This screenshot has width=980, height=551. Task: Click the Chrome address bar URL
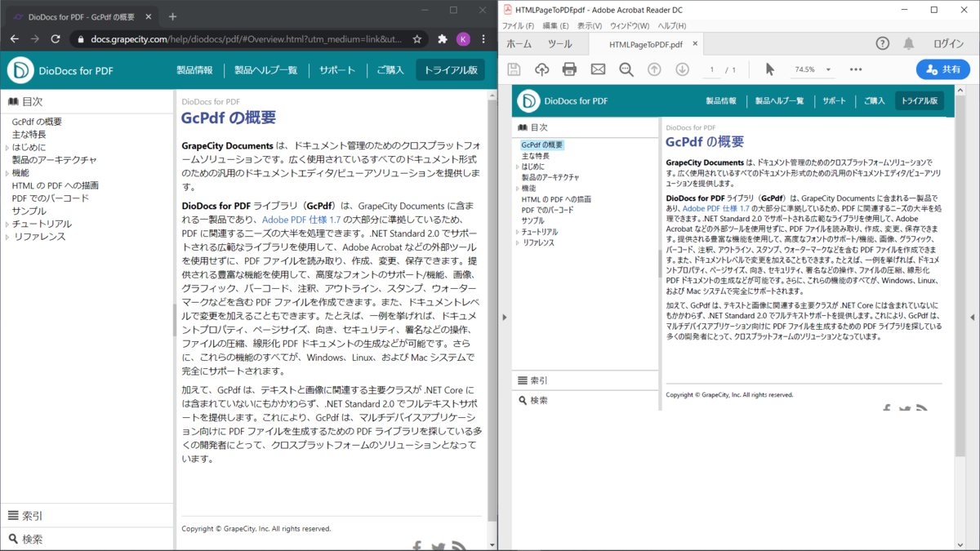pos(247,38)
